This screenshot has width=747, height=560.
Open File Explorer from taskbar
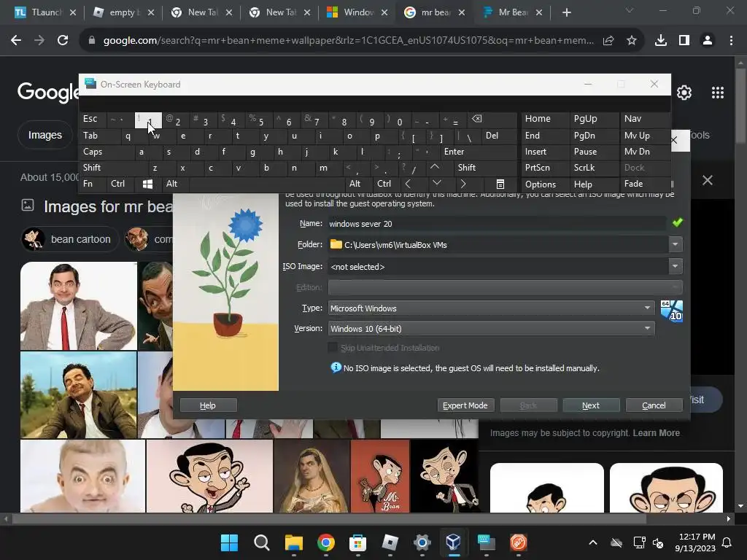pyautogui.click(x=293, y=542)
